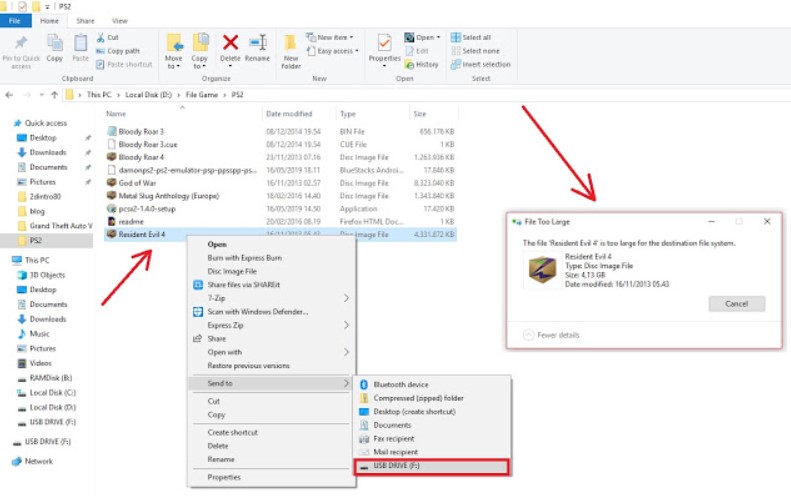Open the Copy to dropdown
Image resolution: width=791 pixels, height=496 pixels.
pos(200,52)
